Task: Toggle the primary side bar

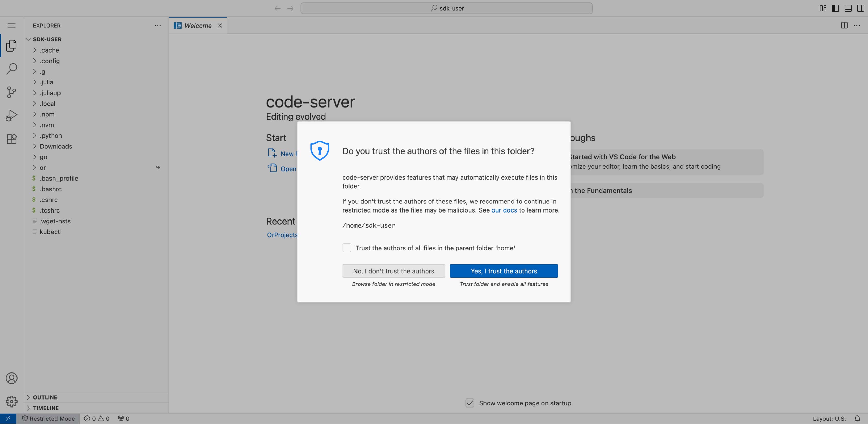Action: 835,9
